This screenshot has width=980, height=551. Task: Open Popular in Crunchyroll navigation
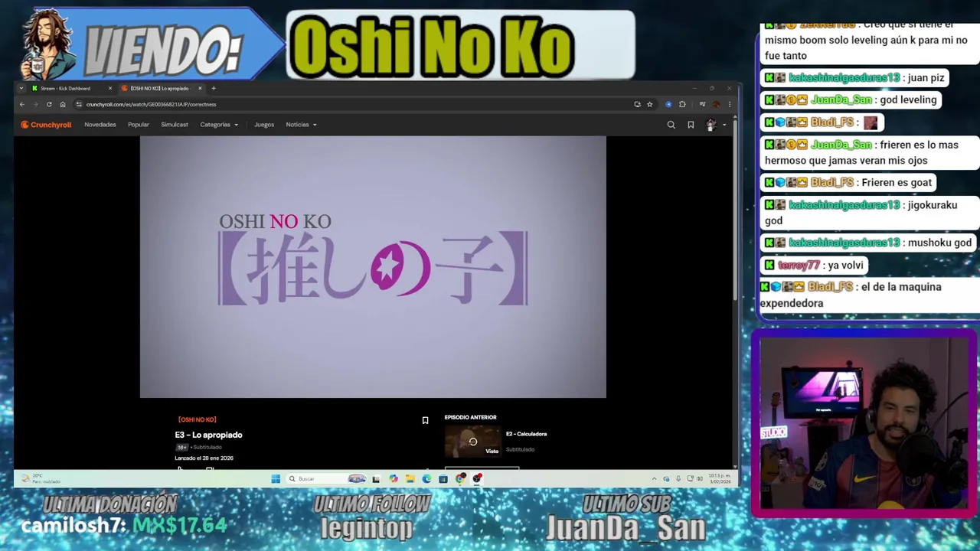pyautogui.click(x=139, y=125)
